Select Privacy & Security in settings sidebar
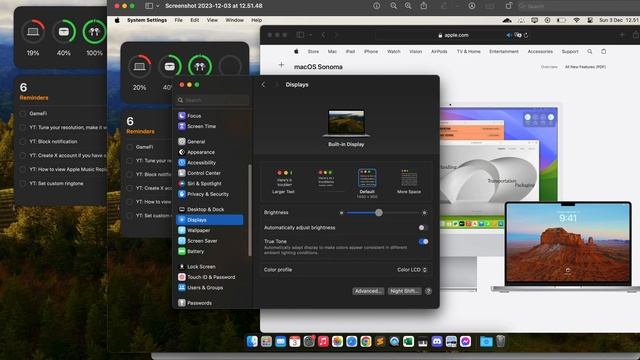The width and height of the screenshot is (640, 360). tap(210, 194)
